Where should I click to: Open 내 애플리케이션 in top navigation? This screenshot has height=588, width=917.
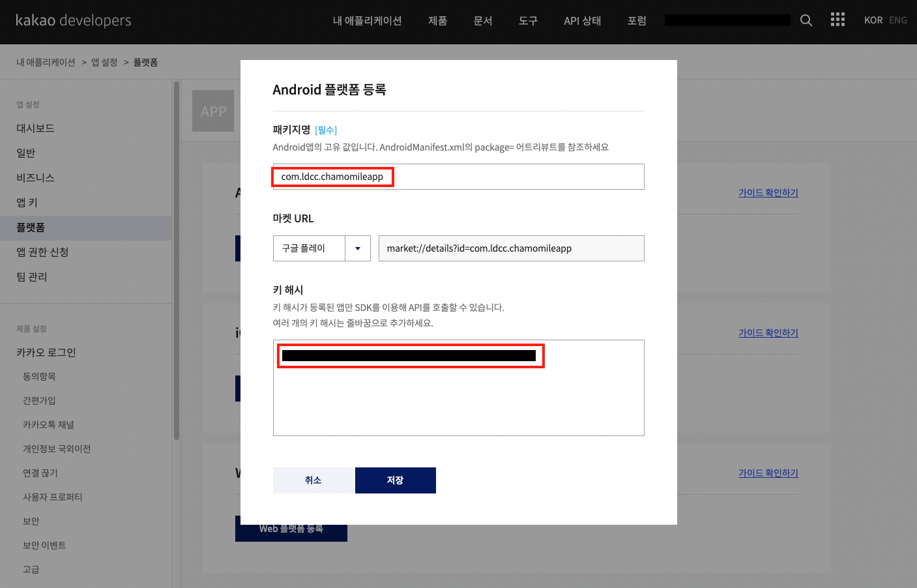pyautogui.click(x=367, y=21)
